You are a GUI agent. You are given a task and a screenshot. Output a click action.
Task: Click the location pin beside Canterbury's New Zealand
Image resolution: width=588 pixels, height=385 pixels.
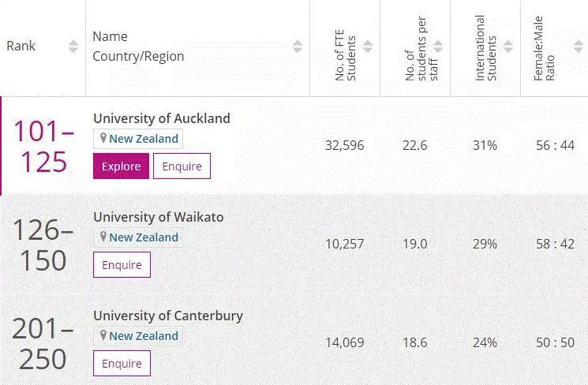[x=103, y=335]
